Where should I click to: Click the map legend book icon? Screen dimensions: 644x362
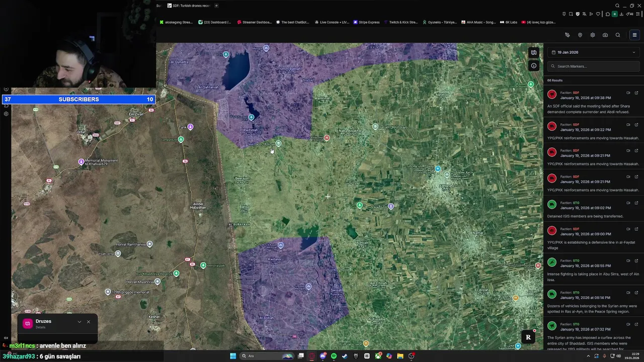[533, 52]
